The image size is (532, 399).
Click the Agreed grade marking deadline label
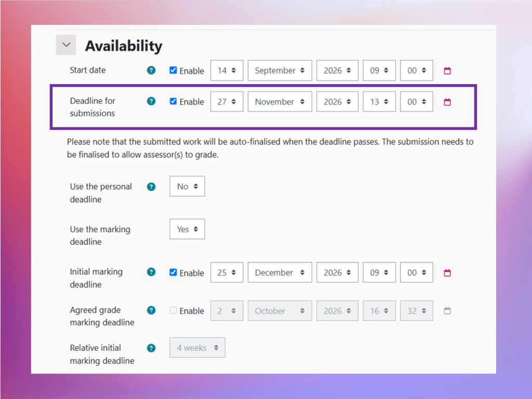(x=102, y=316)
